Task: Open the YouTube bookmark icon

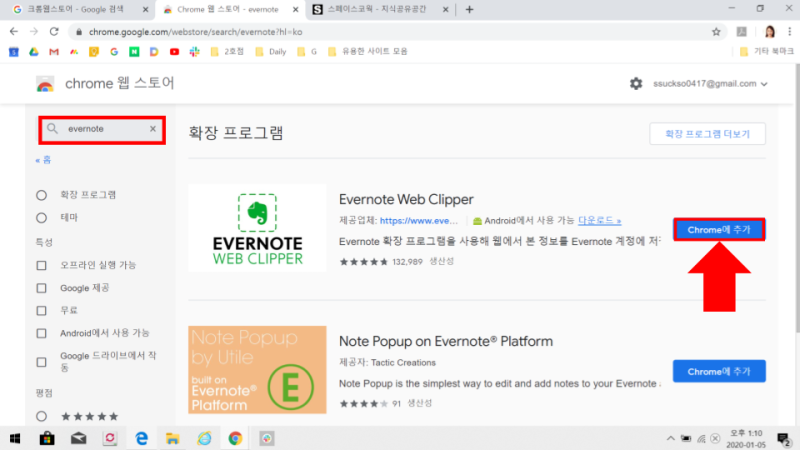Action: (174, 52)
